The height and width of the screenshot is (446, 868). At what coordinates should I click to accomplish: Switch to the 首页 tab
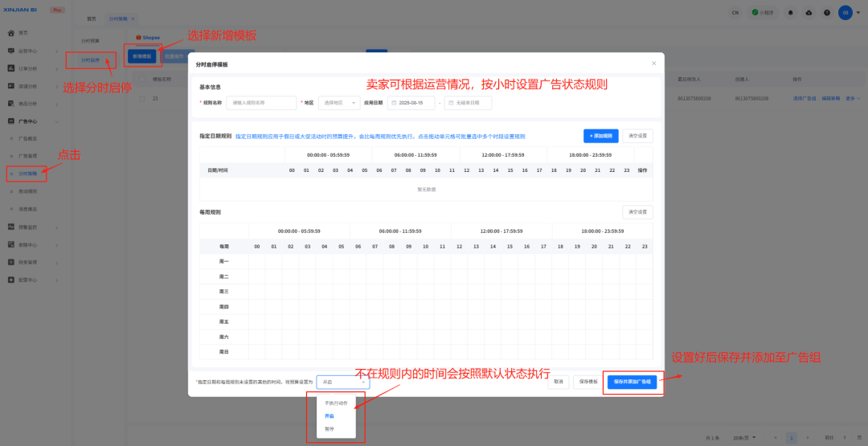click(x=92, y=18)
